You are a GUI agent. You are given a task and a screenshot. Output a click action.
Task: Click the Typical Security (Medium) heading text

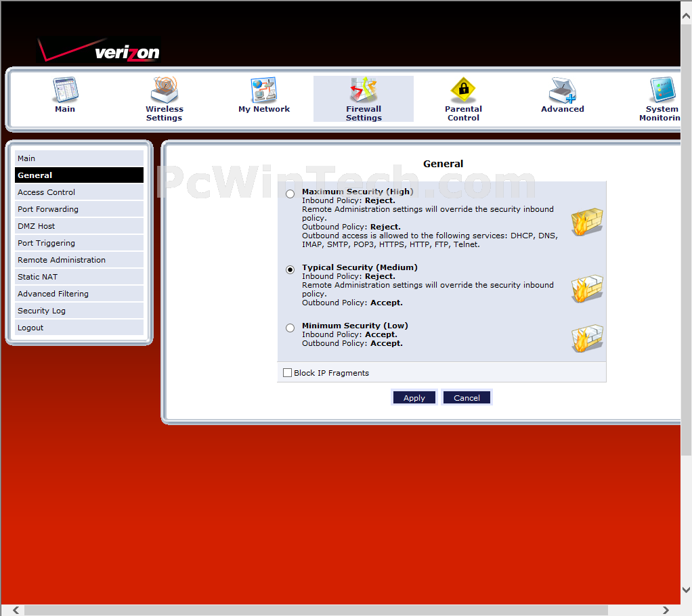pyautogui.click(x=360, y=267)
